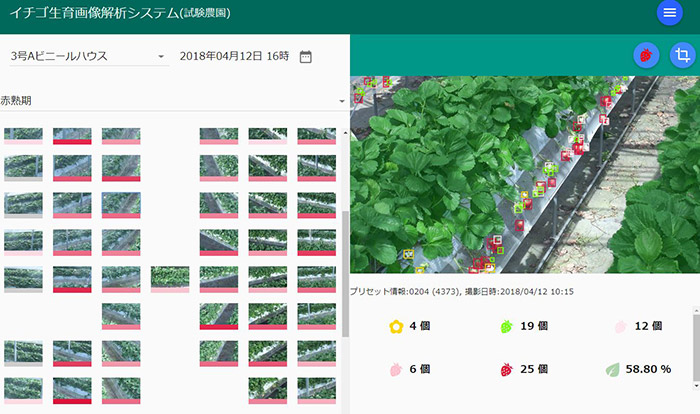Click the 58.80 % leaf coverage value
Viewport: 700px width, 414px height.
pyautogui.click(x=648, y=369)
